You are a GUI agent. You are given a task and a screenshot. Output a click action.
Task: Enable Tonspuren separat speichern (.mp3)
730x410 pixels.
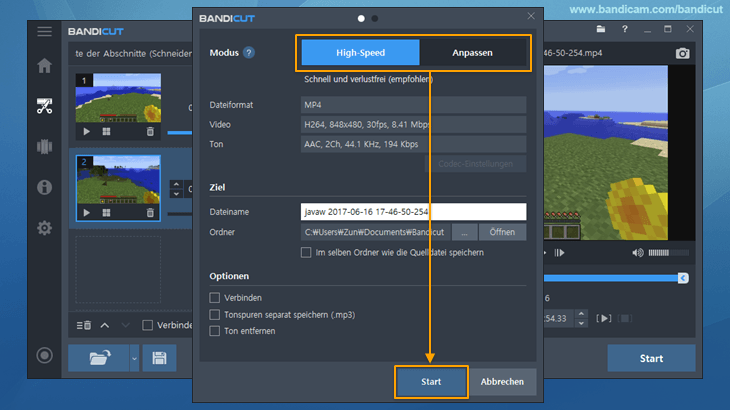pos(215,315)
